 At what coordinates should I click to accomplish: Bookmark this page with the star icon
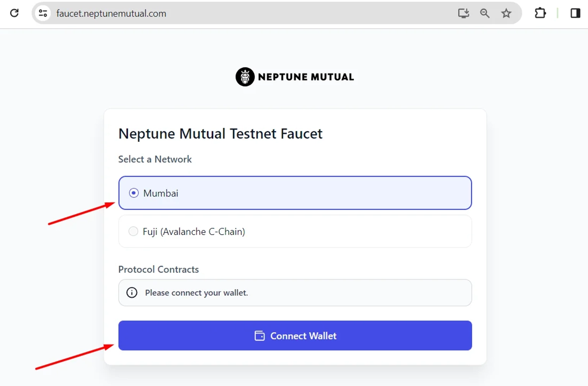(506, 13)
